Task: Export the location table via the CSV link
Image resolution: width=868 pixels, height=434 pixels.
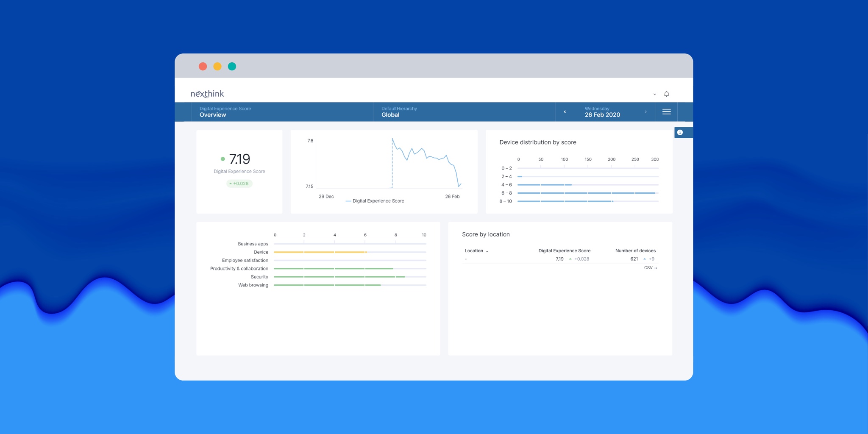Action: (650, 267)
